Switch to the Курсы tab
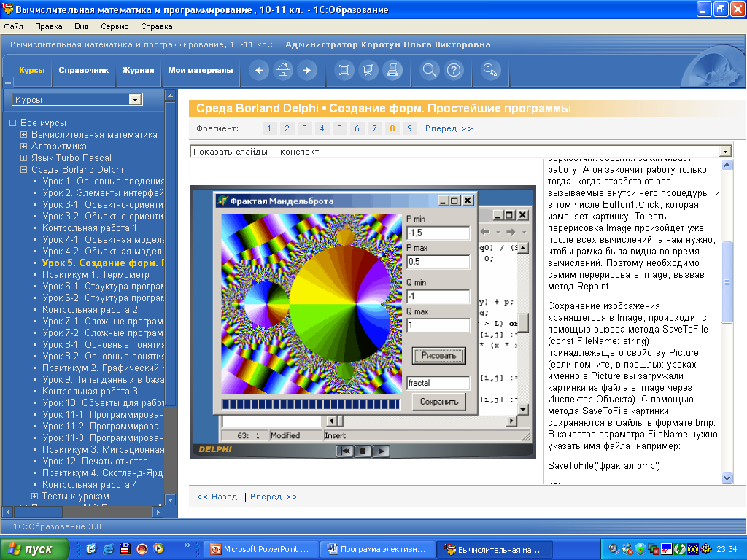 32,71
